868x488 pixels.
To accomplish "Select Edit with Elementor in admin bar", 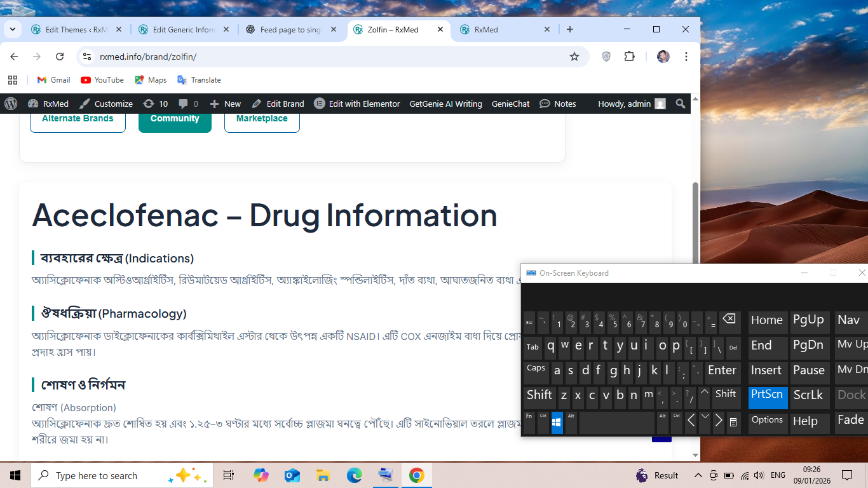I will tap(357, 104).
